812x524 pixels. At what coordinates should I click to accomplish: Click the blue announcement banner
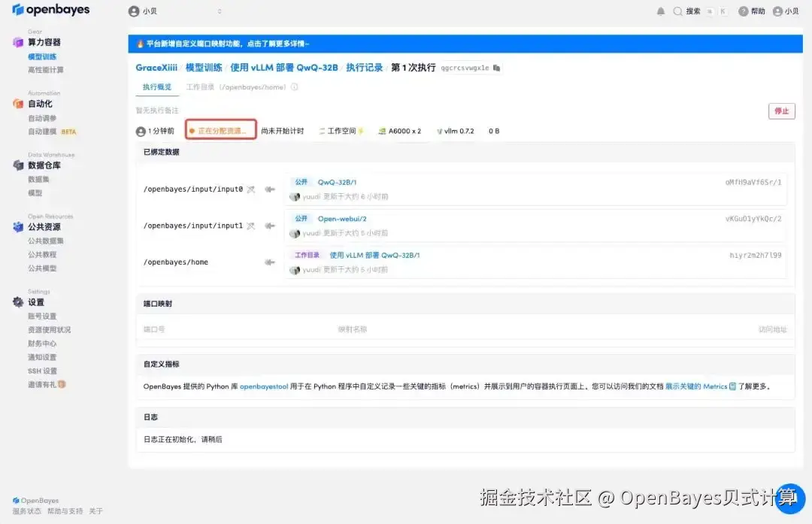pos(465,44)
